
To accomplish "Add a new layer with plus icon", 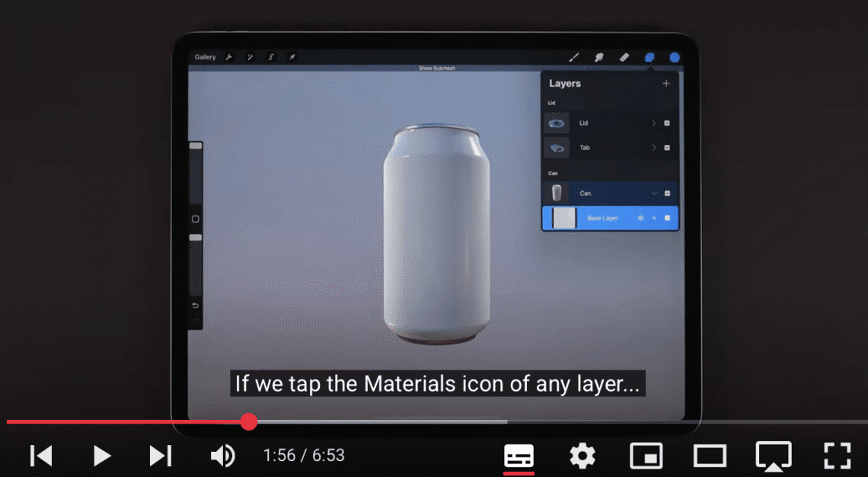I will point(666,84).
